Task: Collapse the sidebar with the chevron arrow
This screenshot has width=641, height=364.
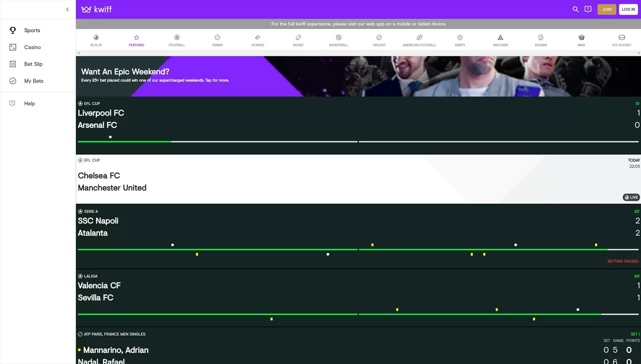Action: 67,9
